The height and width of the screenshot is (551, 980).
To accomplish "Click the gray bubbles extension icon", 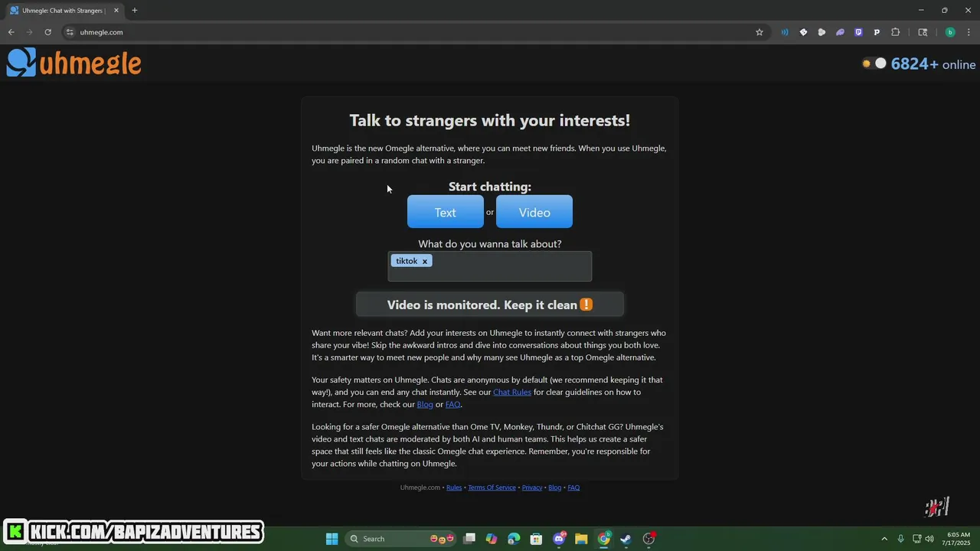I will (x=822, y=32).
